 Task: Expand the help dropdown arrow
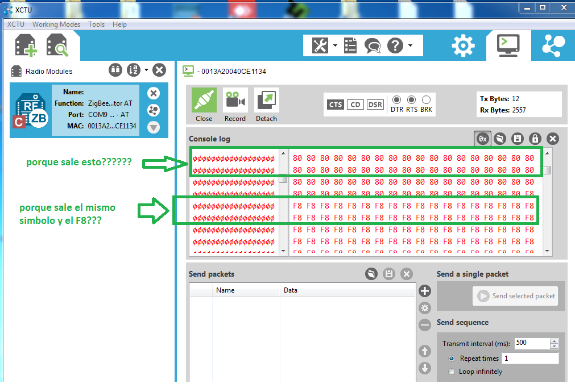point(410,45)
